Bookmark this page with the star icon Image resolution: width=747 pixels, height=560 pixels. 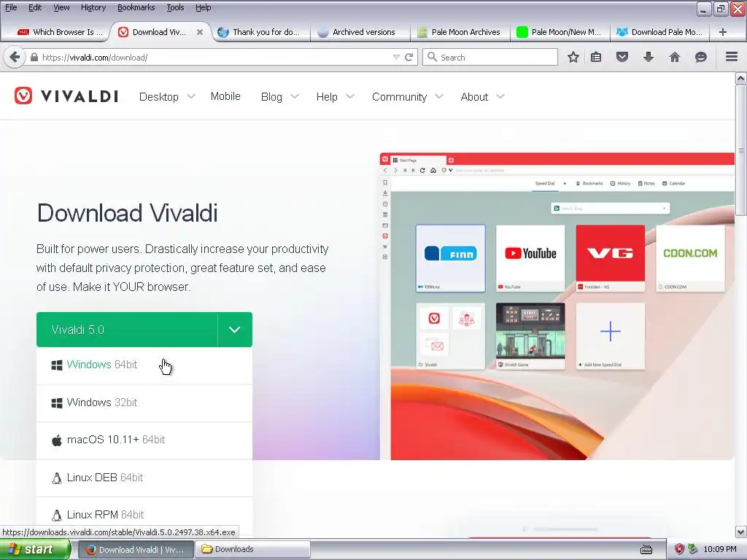point(573,57)
